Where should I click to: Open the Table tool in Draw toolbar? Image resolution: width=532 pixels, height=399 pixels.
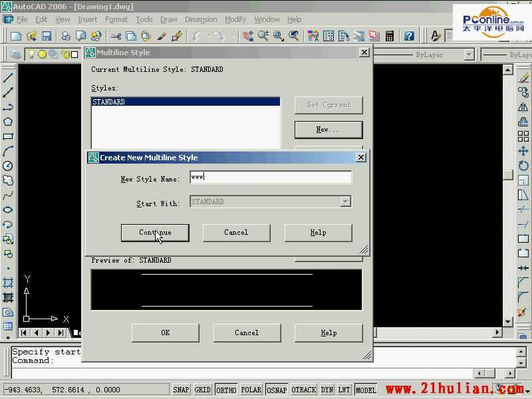(8, 327)
